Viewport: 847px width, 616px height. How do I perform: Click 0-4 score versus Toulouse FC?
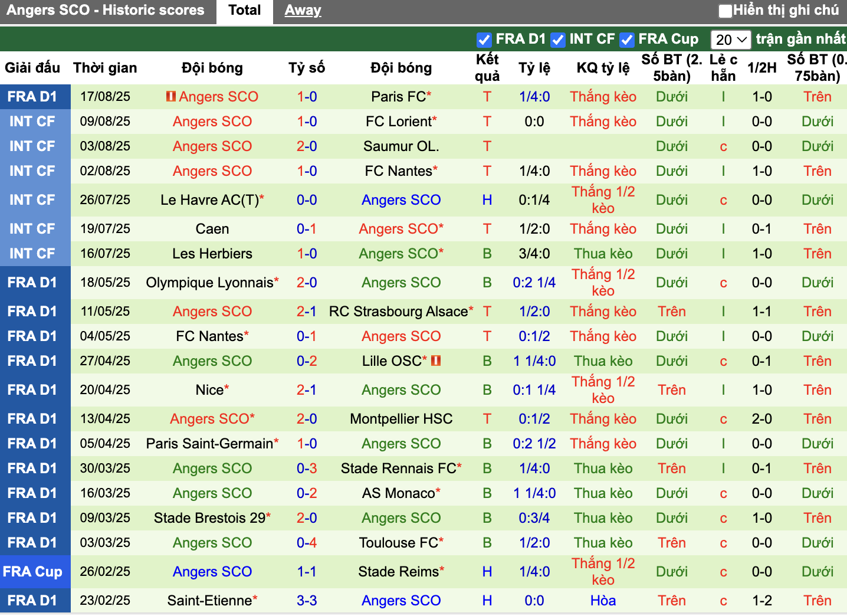tap(307, 543)
